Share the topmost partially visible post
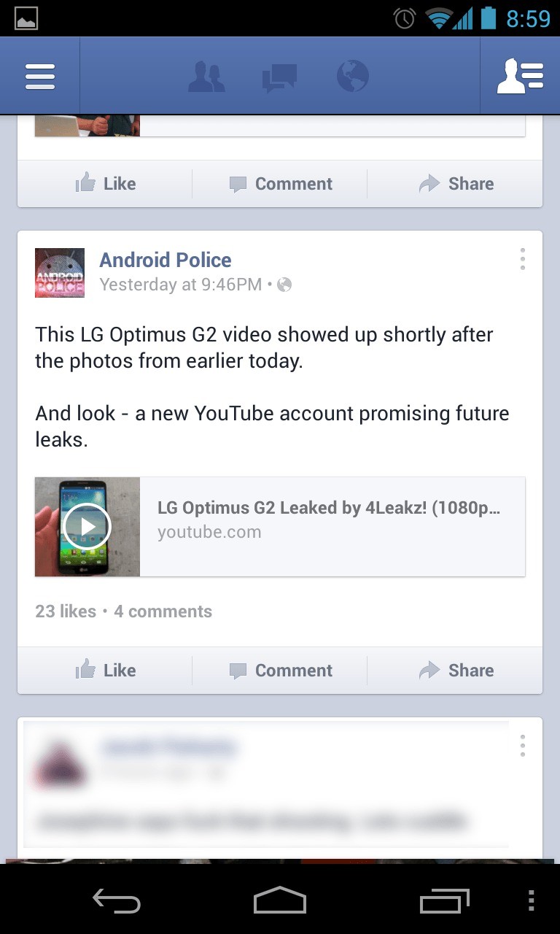 456,184
